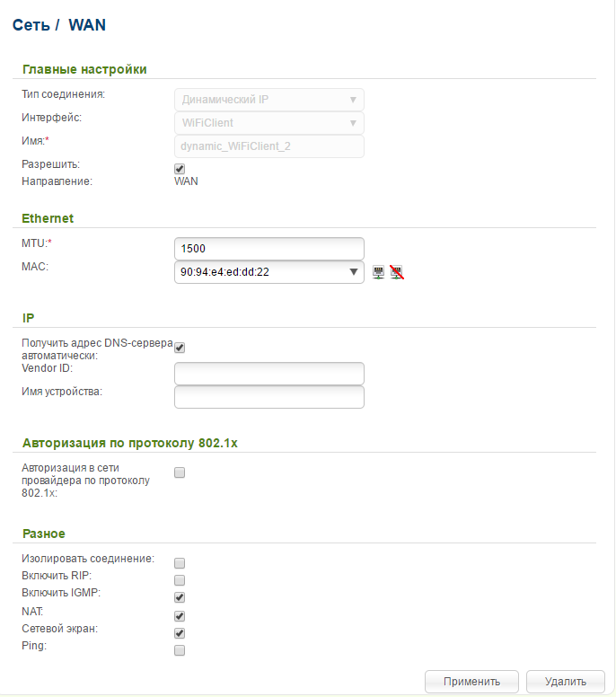Uncheck the Включить IGMP checkbox

(180, 597)
